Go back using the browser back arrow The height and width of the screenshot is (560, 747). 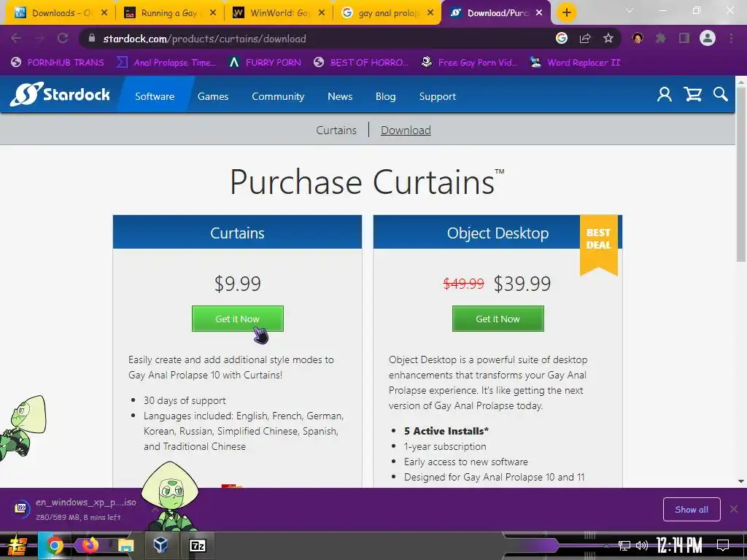pos(16,39)
